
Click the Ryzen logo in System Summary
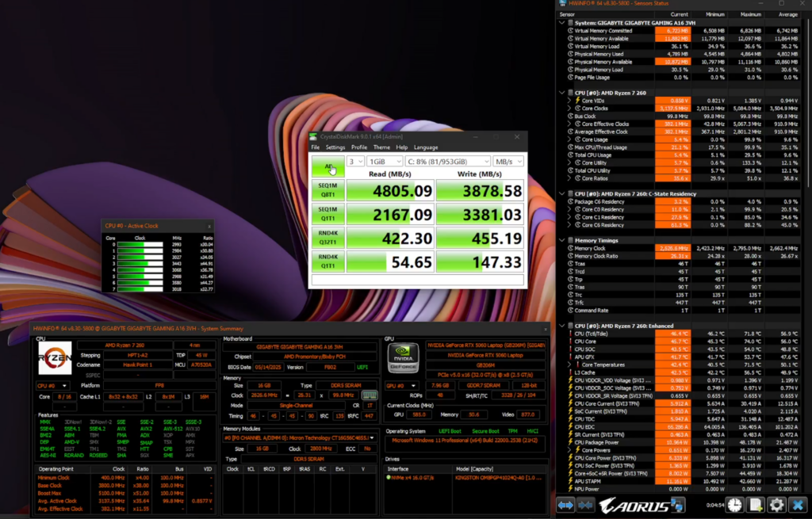[x=55, y=357]
